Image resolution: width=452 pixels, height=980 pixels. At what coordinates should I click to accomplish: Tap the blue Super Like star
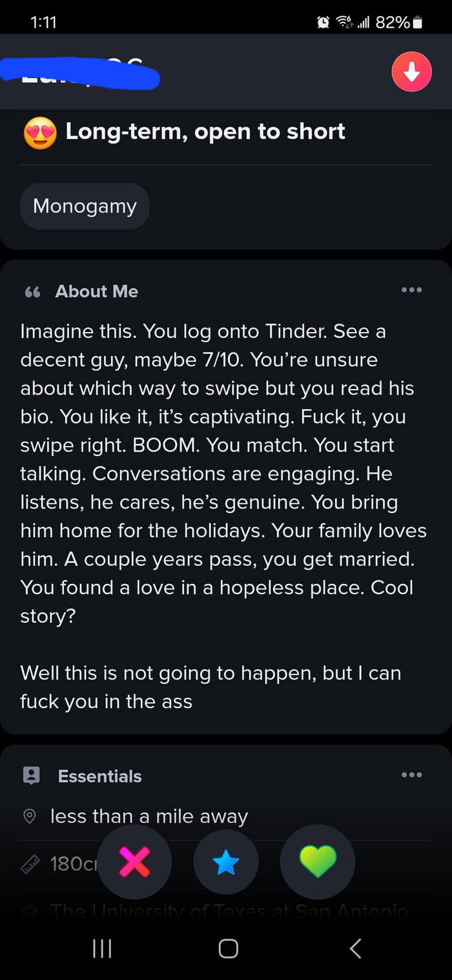(226, 862)
